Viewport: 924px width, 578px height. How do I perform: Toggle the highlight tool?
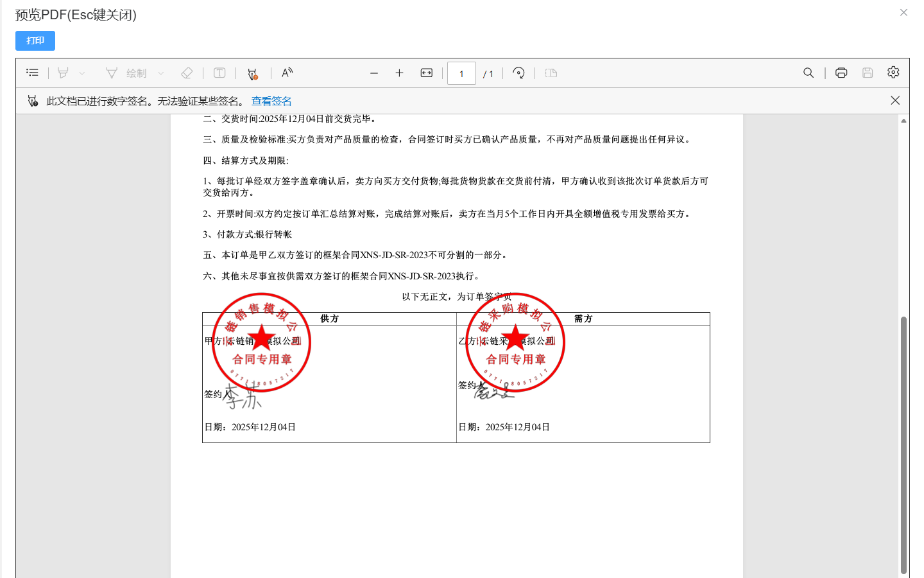[63, 73]
